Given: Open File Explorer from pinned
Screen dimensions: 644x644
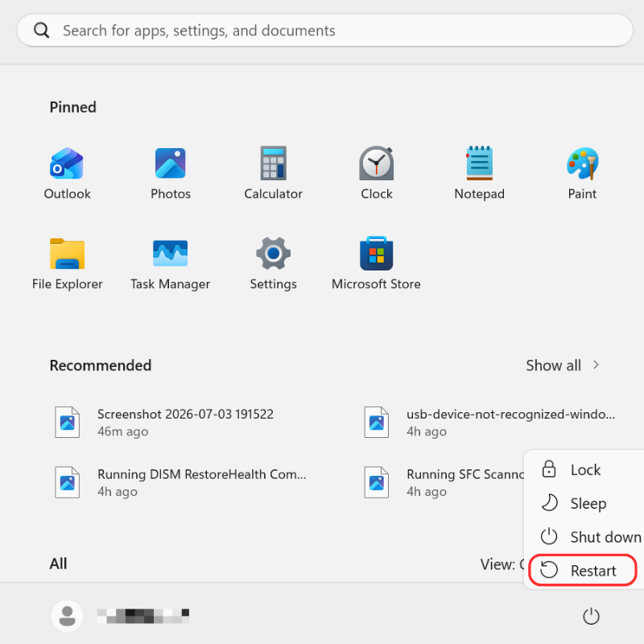Looking at the screenshot, I should click(67, 264).
